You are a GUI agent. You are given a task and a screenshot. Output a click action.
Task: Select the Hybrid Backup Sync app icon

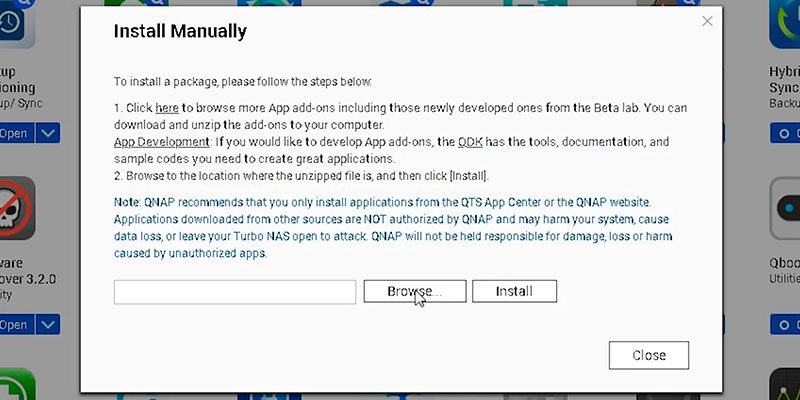point(785,24)
